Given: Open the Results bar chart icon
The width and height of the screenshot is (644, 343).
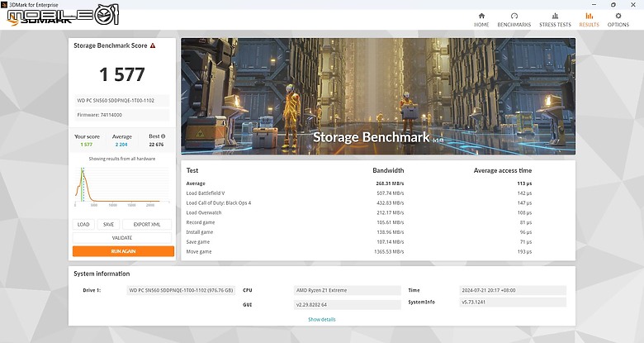Looking at the screenshot, I should click(589, 16).
